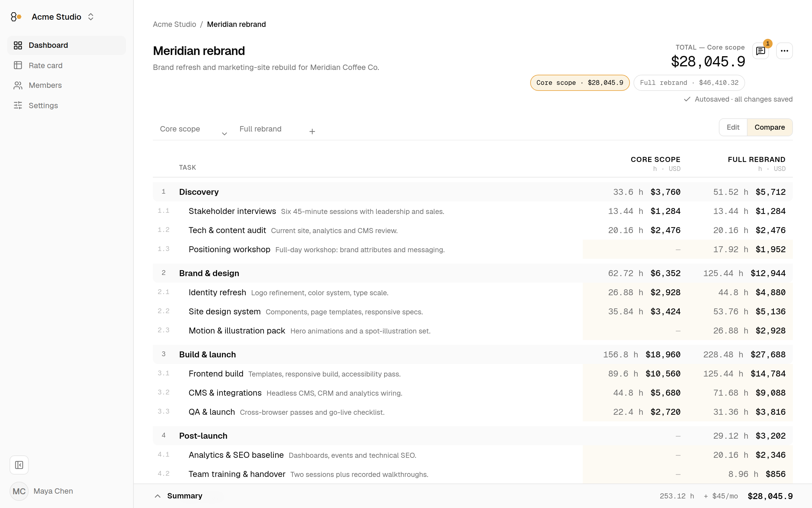Click the MC user avatar

[x=19, y=491]
